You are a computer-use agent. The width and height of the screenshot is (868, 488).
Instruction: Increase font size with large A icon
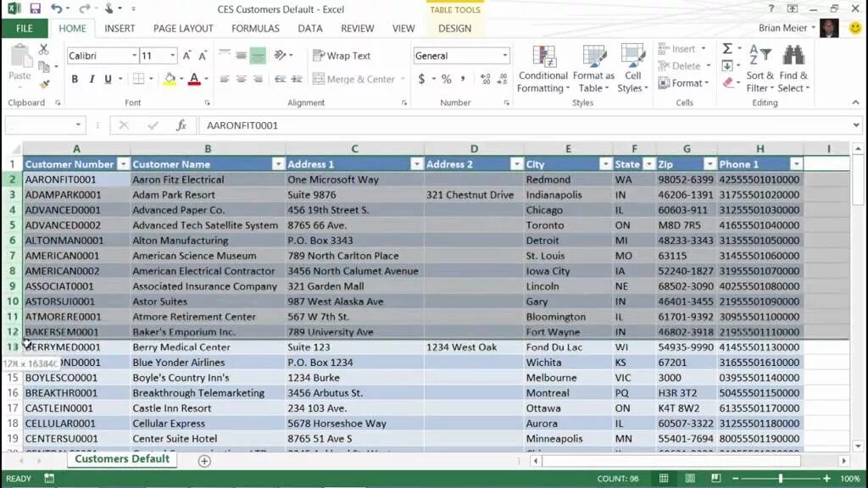pyautogui.click(x=186, y=55)
